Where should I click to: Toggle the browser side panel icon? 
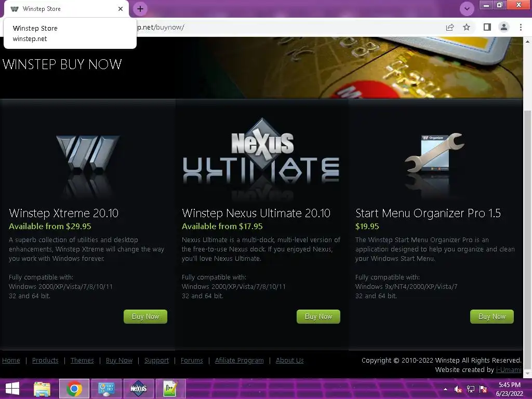[x=487, y=27]
